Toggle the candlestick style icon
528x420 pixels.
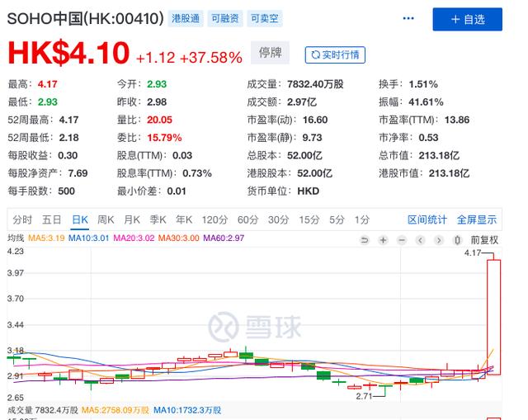tap(457, 240)
